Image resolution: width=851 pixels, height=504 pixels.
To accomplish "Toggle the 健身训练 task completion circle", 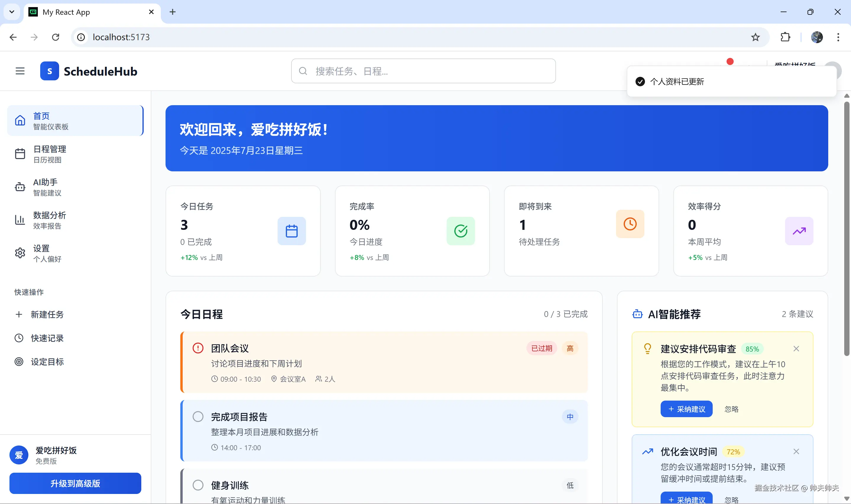I will (x=198, y=485).
